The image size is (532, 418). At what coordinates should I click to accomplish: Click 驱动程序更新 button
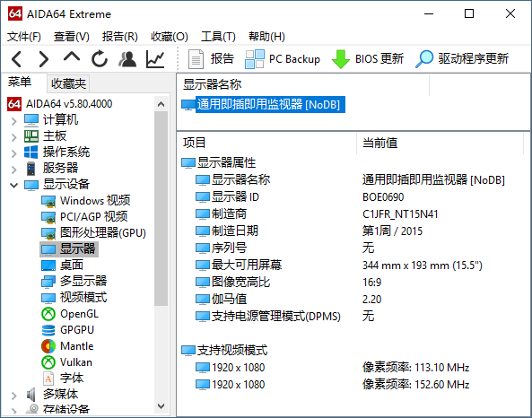coord(462,59)
